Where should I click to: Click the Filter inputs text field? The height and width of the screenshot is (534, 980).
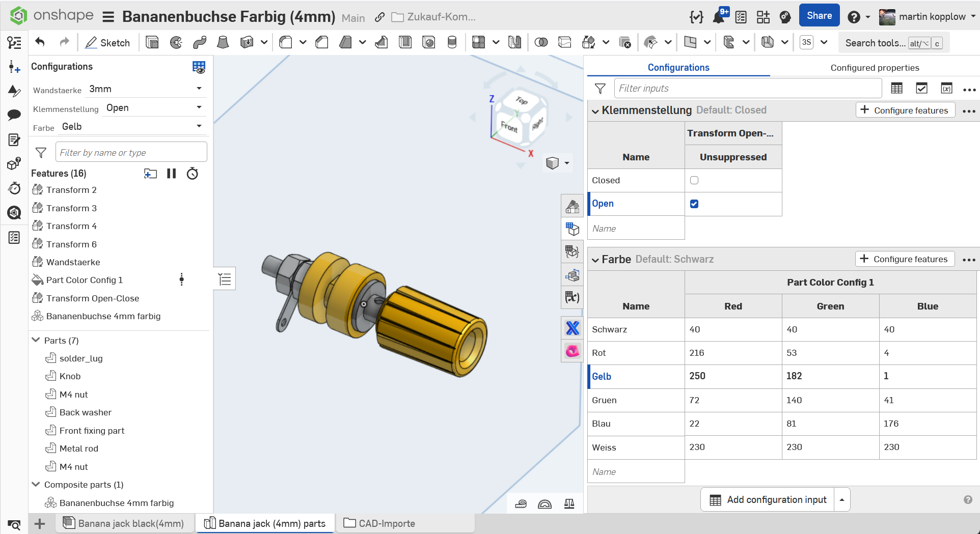pos(747,89)
